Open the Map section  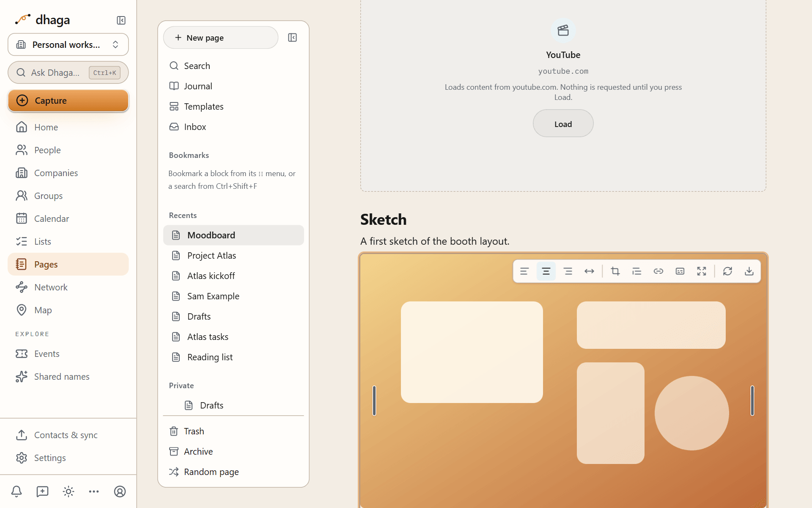click(68, 310)
